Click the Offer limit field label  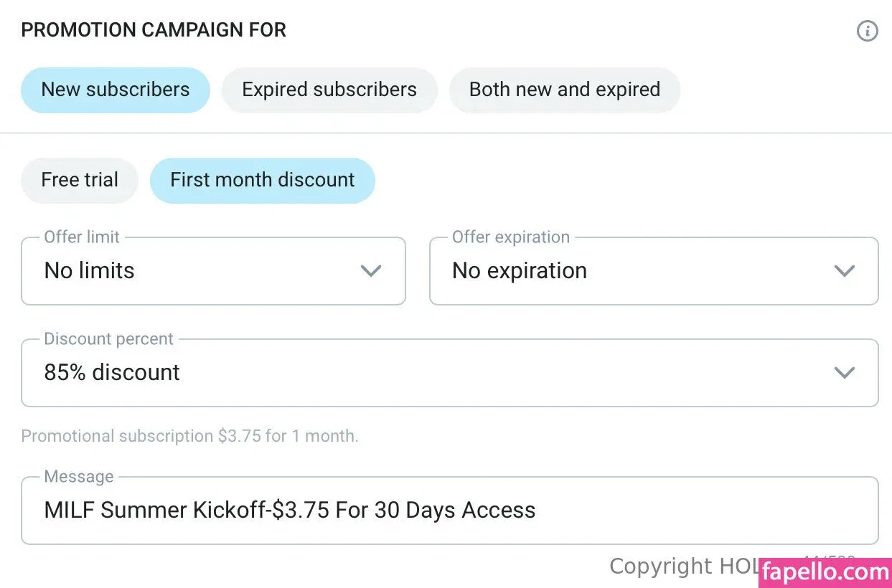[x=82, y=237]
